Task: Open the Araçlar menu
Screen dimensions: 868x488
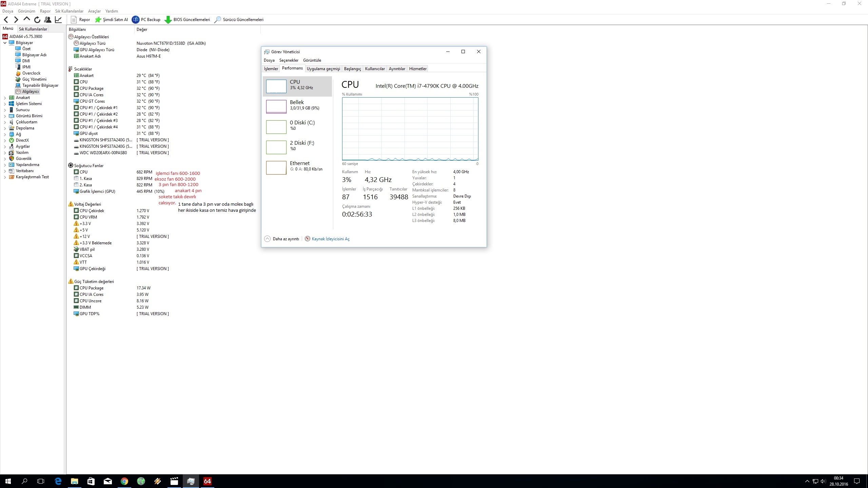Action: tap(94, 11)
